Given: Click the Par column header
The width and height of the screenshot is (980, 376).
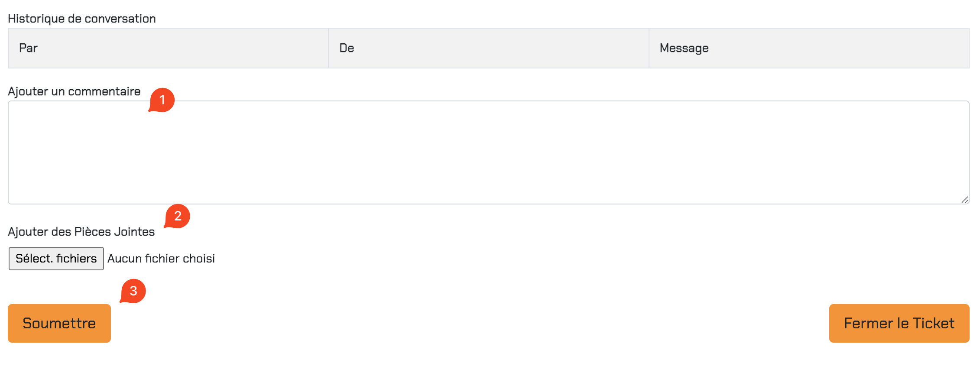Looking at the screenshot, I should (x=168, y=48).
